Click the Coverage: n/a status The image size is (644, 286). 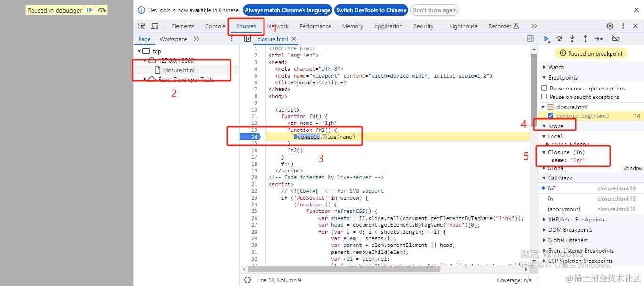pos(514,280)
